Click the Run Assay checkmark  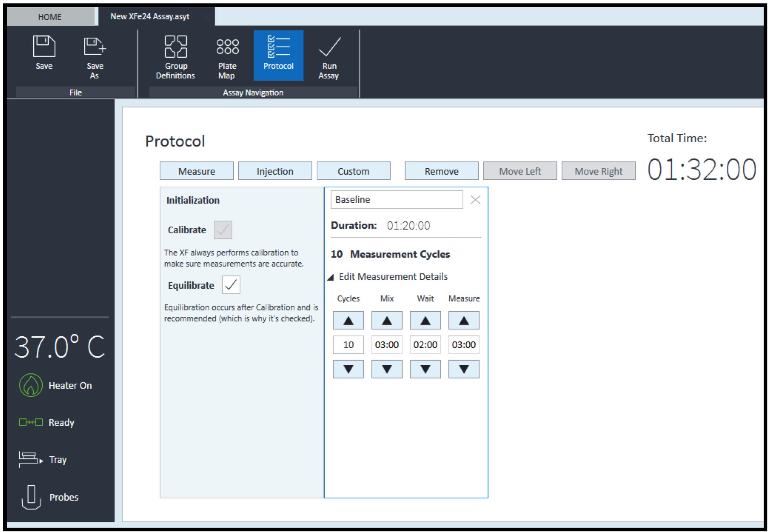click(329, 46)
